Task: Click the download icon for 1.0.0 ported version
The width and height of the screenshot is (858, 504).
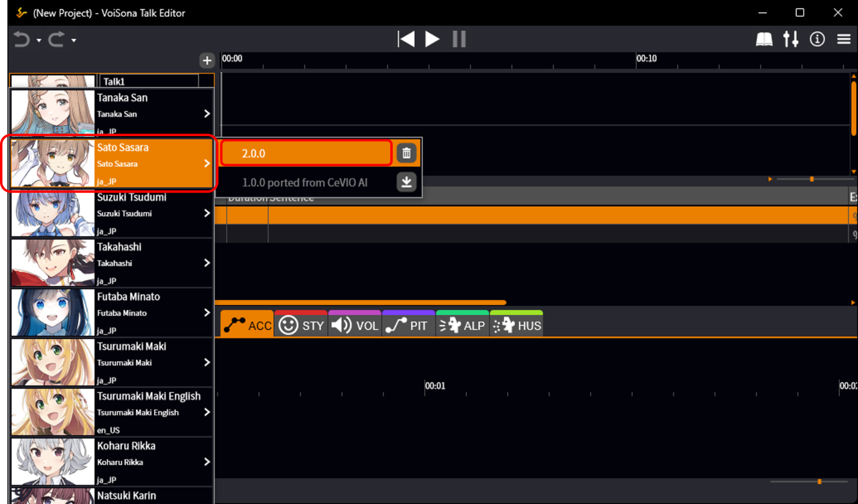Action: point(406,182)
